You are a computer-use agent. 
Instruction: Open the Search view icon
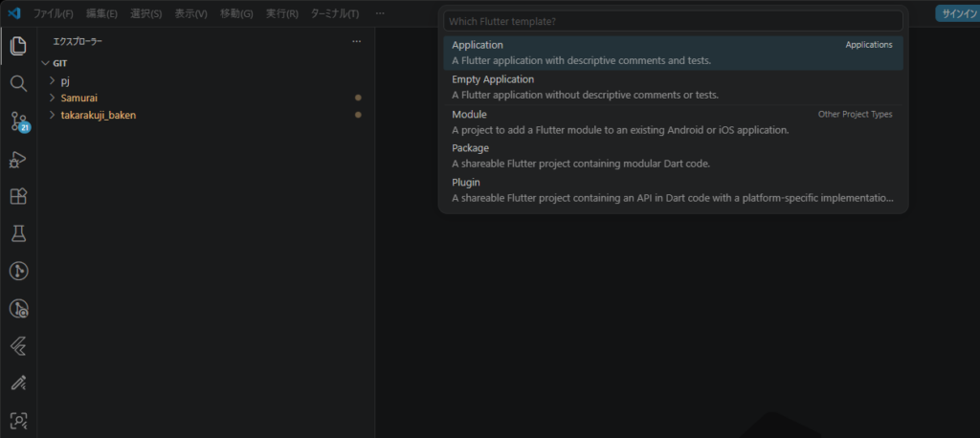pyautogui.click(x=18, y=83)
